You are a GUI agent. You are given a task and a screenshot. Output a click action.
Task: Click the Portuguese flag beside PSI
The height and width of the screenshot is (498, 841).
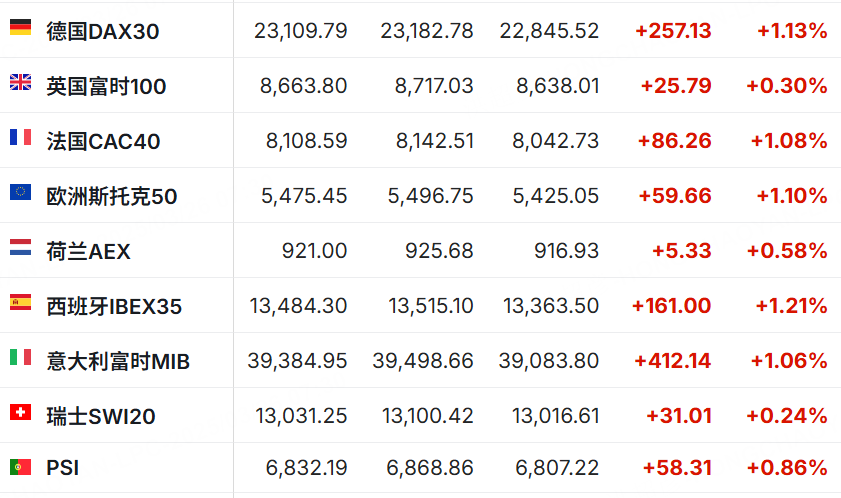coord(20,467)
